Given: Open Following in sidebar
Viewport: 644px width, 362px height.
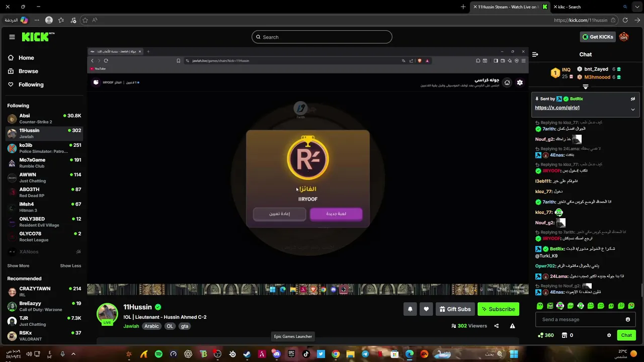Looking at the screenshot, I should tap(25, 84).
